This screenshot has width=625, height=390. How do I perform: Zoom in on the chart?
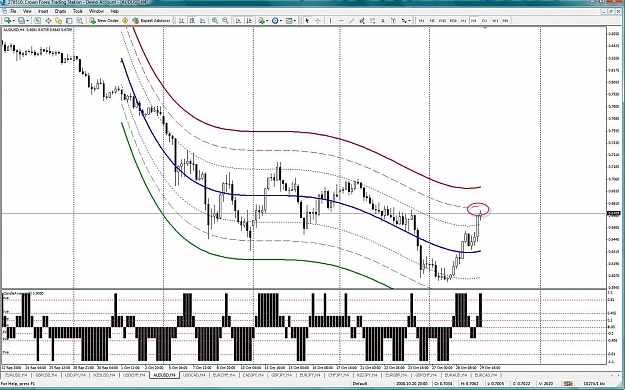(215, 20)
